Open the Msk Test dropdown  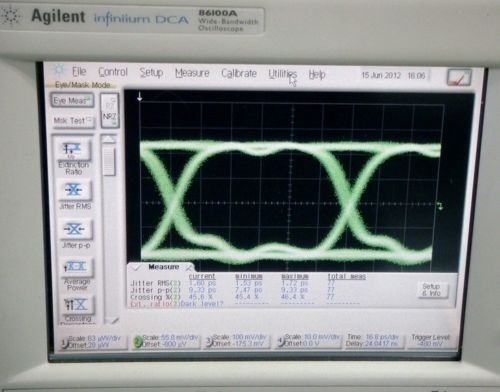(x=73, y=121)
